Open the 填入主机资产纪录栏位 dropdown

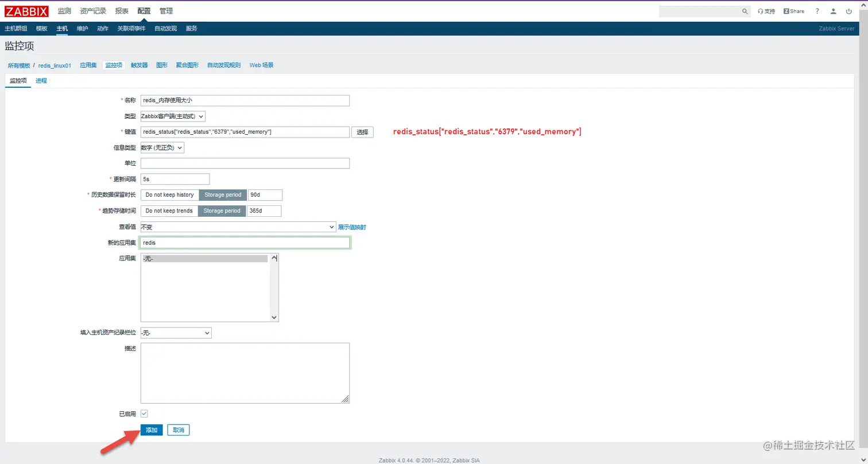(176, 333)
